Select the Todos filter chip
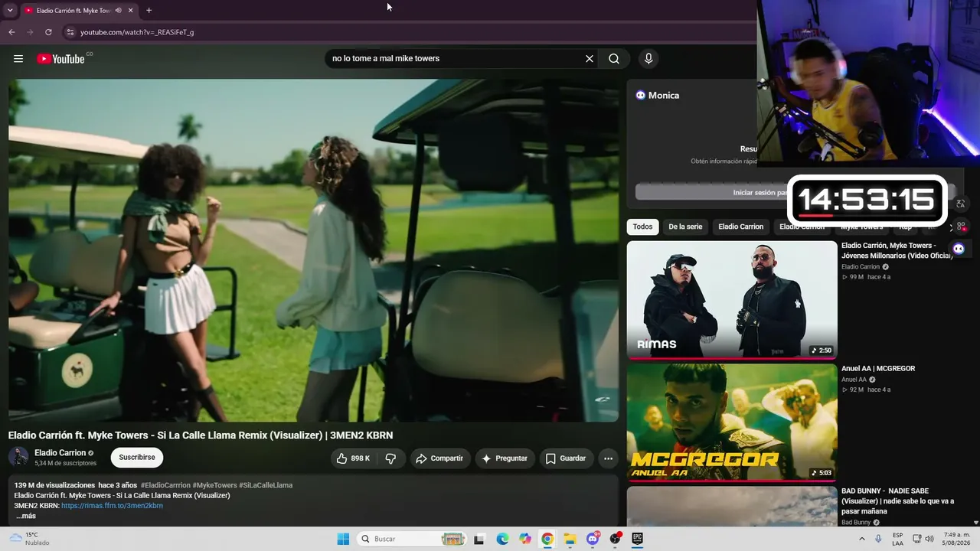 click(643, 227)
